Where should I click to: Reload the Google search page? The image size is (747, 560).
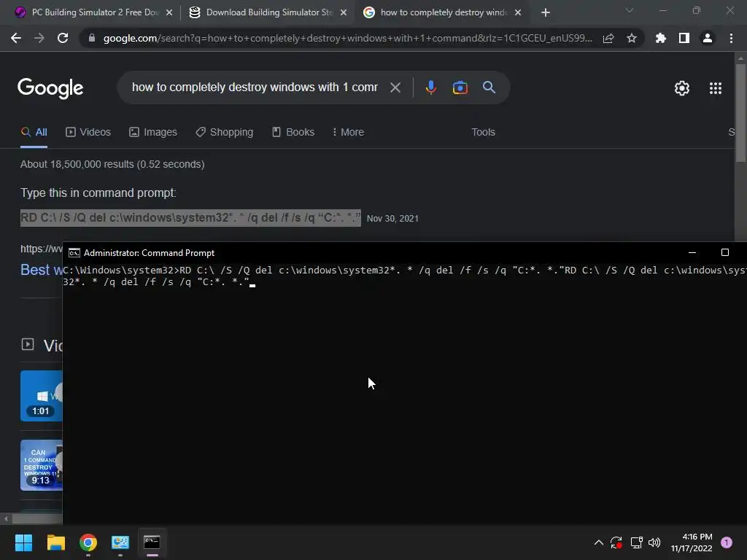[x=63, y=38]
